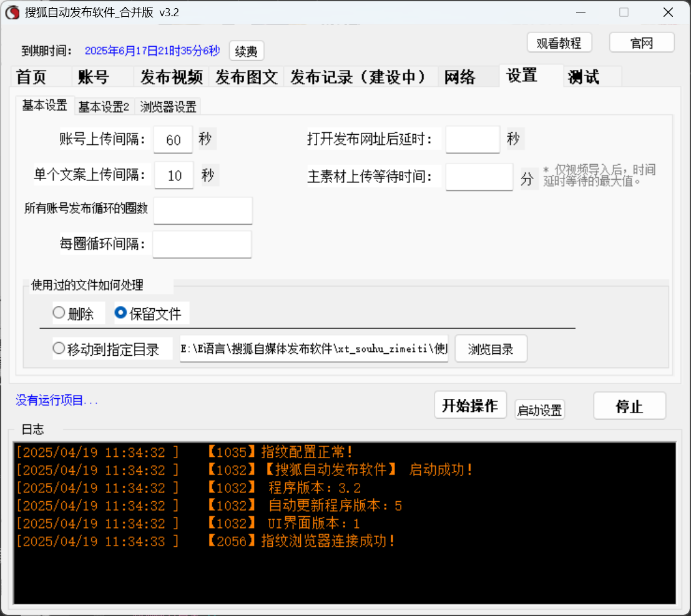Open 启动设置 button

(x=540, y=410)
